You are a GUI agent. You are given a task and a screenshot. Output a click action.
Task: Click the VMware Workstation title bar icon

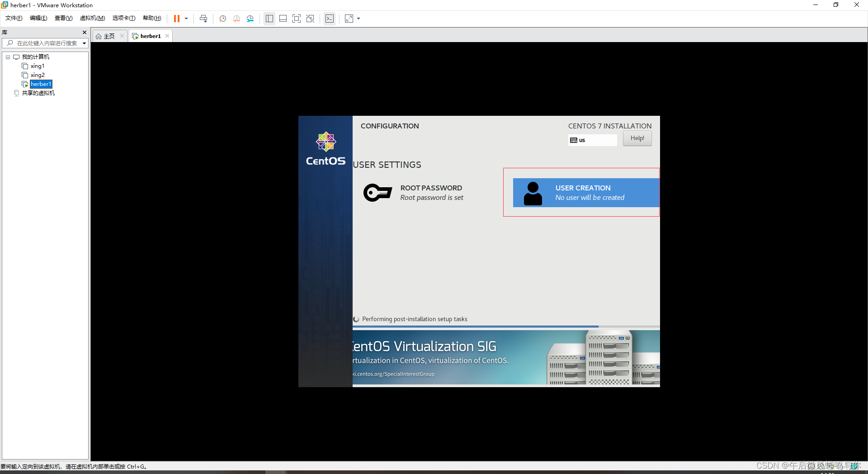pyautogui.click(x=5, y=5)
